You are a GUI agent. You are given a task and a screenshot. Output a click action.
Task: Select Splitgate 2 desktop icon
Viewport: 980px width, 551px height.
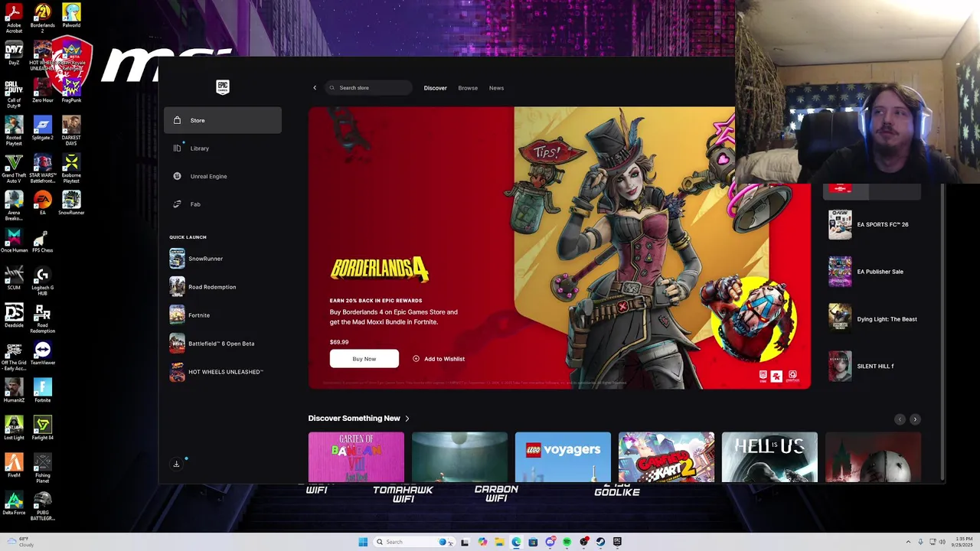coord(42,128)
